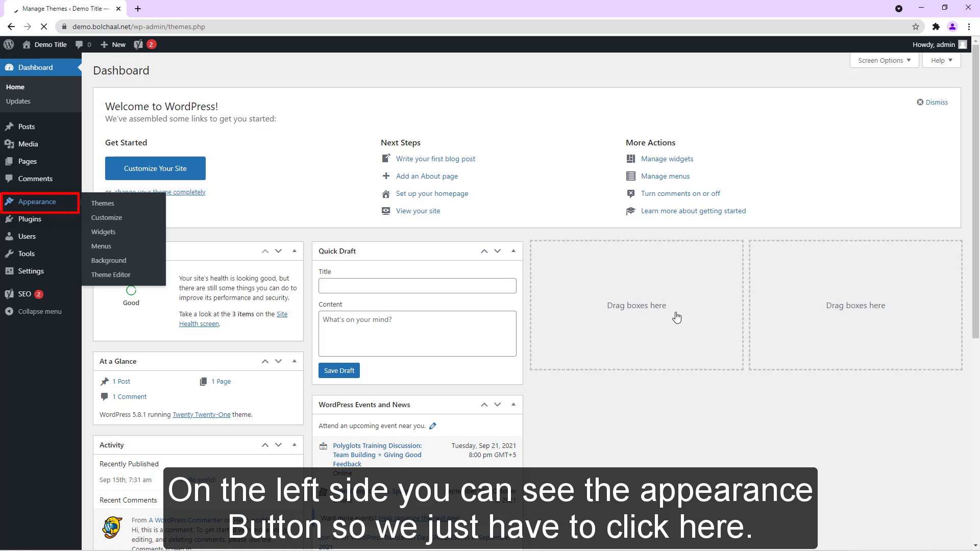980x551 pixels.
Task: Select Background from Appearance submenu
Action: (x=109, y=260)
